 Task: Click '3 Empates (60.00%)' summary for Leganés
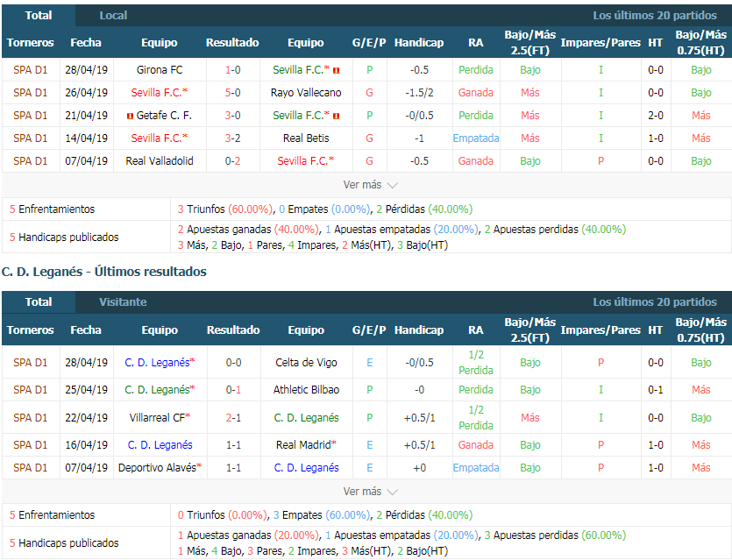click(x=322, y=515)
